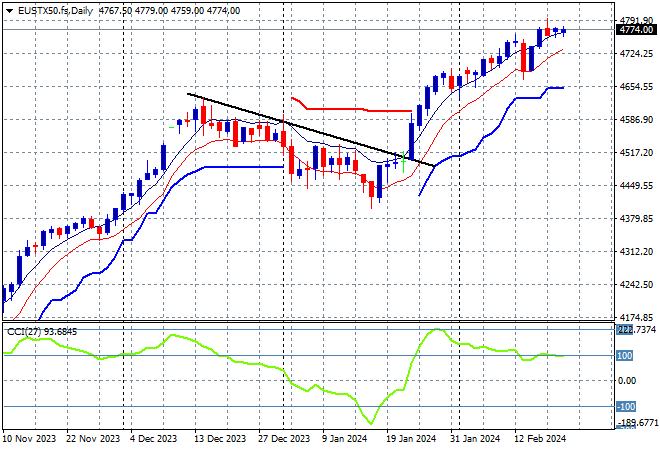Click the 4654.55 price scale value
660x450 pixels.
click(636, 86)
